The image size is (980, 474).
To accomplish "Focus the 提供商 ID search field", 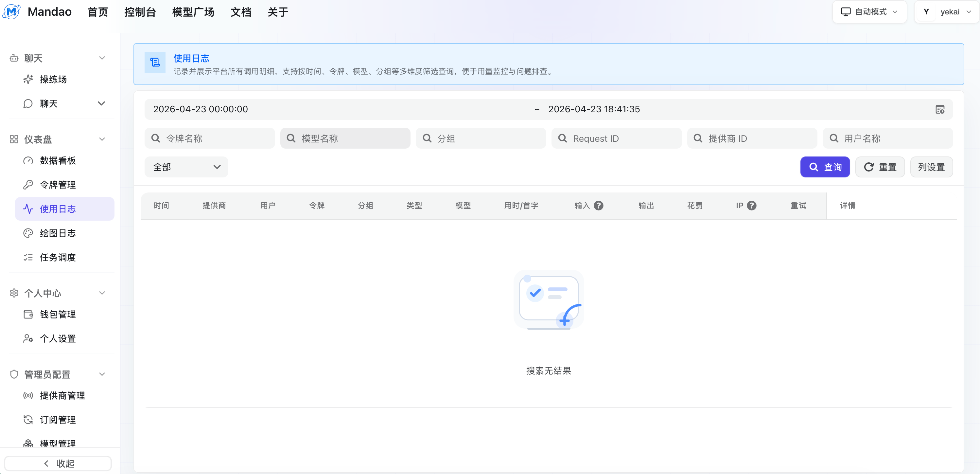I will pos(752,138).
